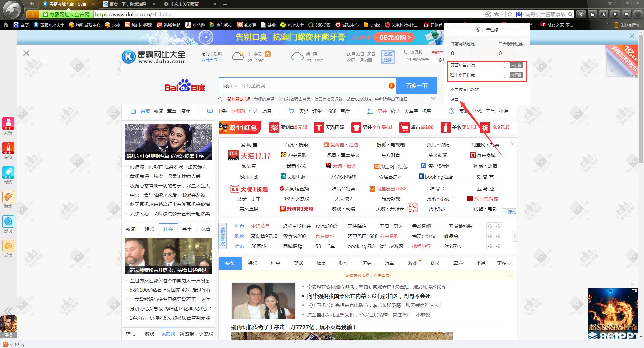
Task: Expand hot search list with chevron
Action: pyautogui.click(x=433, y=99)
